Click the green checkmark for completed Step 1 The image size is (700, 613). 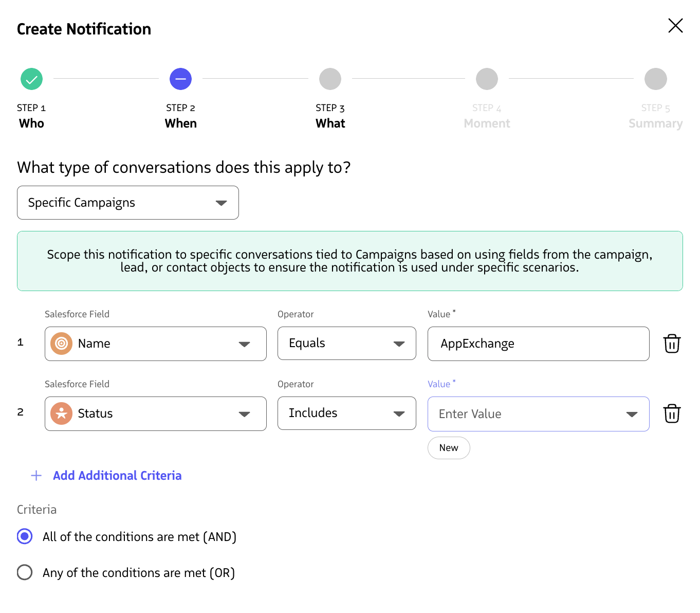pos(31,79)
